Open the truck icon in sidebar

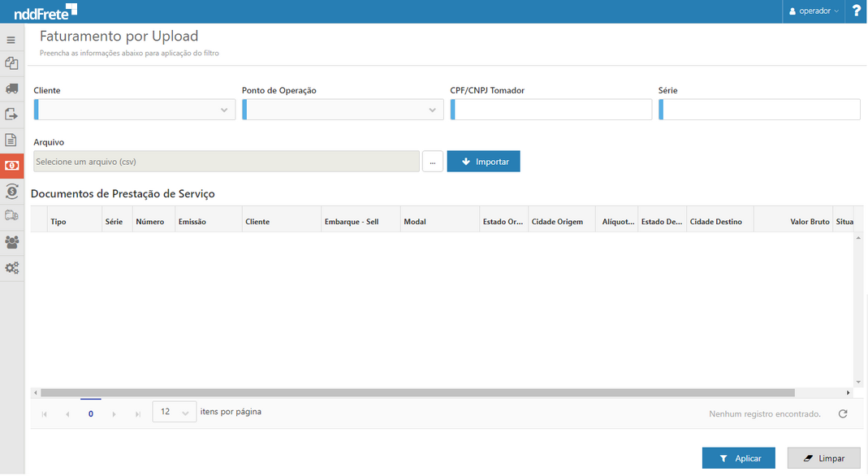[11, 89]
